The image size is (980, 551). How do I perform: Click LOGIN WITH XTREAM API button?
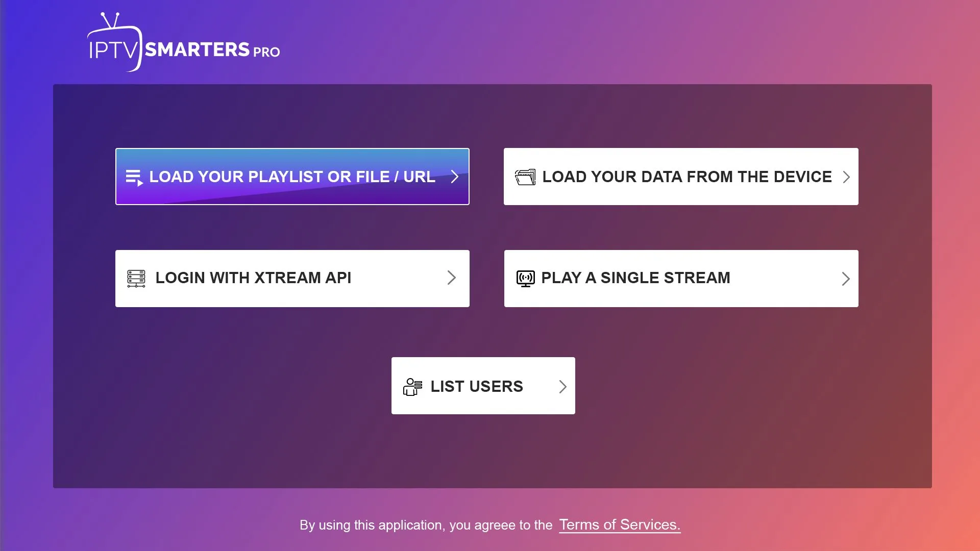coord(292,278)
